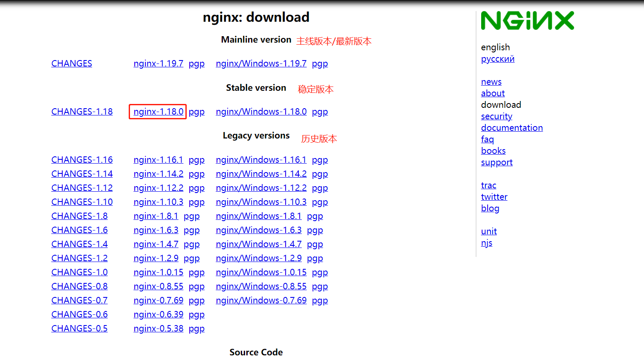This screenshot has width=644, height=363.
Task: Open the security page
Action: [x=497, y=116]
